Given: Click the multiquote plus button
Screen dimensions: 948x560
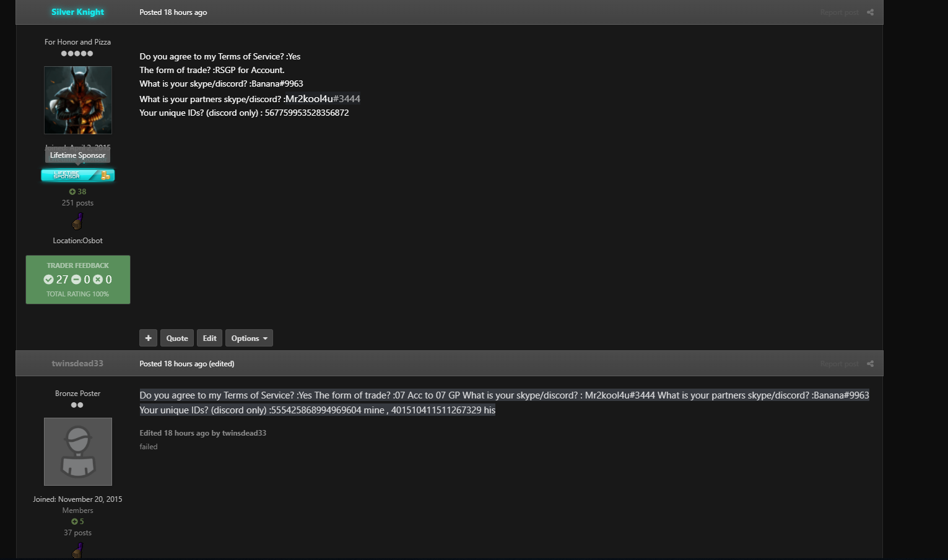Looking at the screenshot, I should point(148,338).
